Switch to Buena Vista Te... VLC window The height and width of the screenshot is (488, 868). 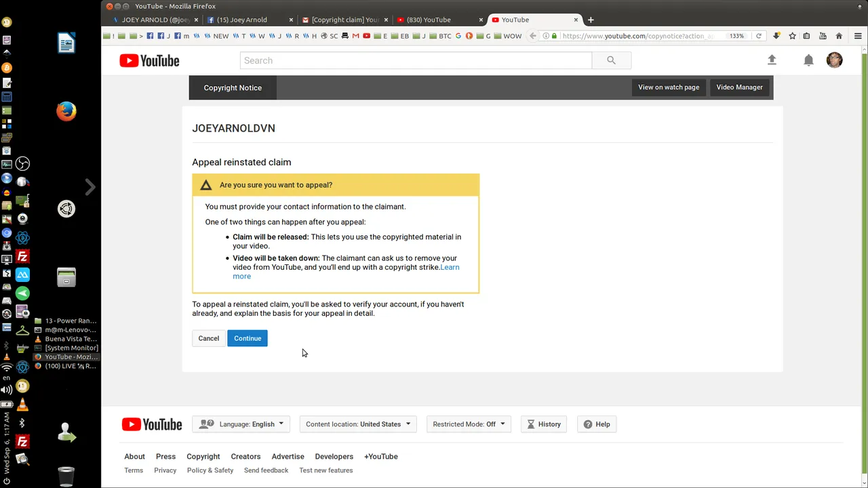(x=66, y=339)
